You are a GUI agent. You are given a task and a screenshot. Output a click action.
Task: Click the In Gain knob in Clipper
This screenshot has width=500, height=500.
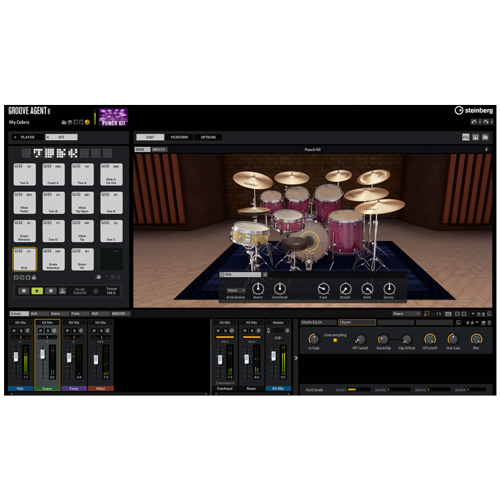pos(314,339)
